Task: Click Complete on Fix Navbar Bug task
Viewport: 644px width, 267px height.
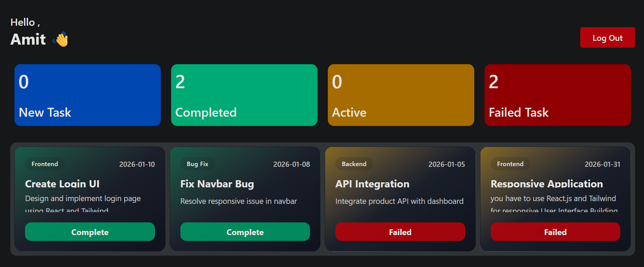Action: (x=245, y=232)
